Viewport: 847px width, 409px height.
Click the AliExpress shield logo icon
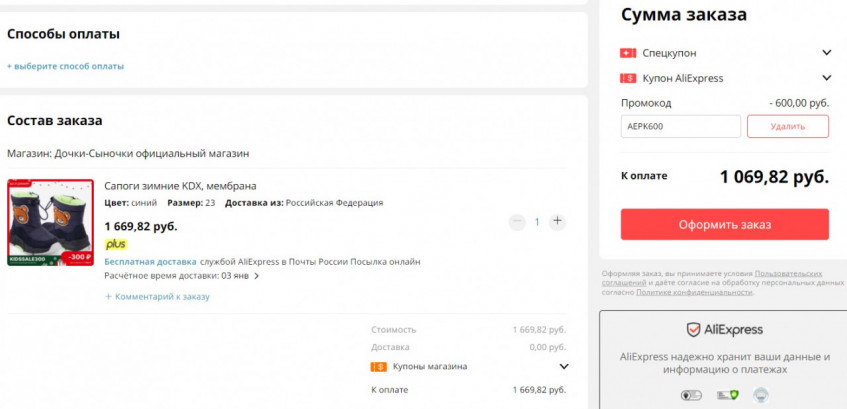tap(693, 330)
